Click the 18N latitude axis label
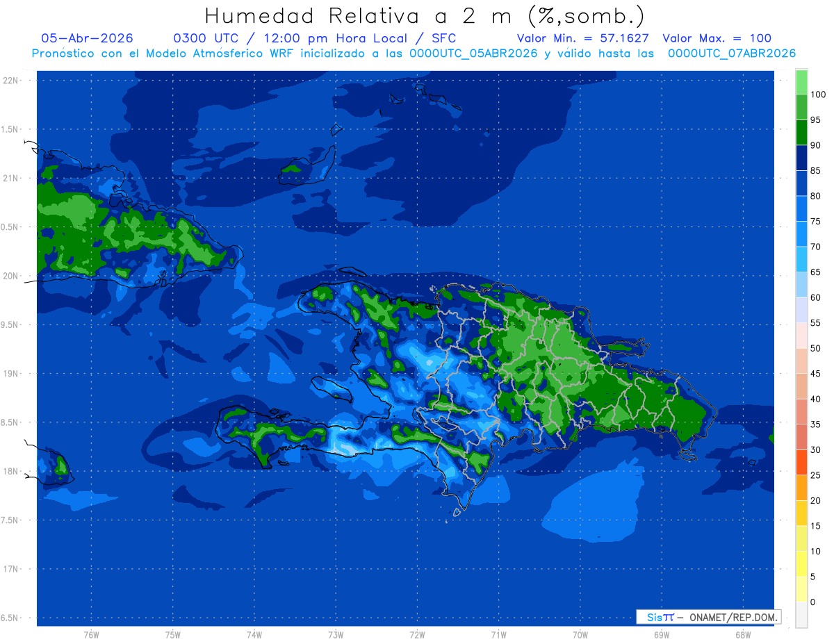Viewport: 834px width, 644px height. [x=13, y=471]
